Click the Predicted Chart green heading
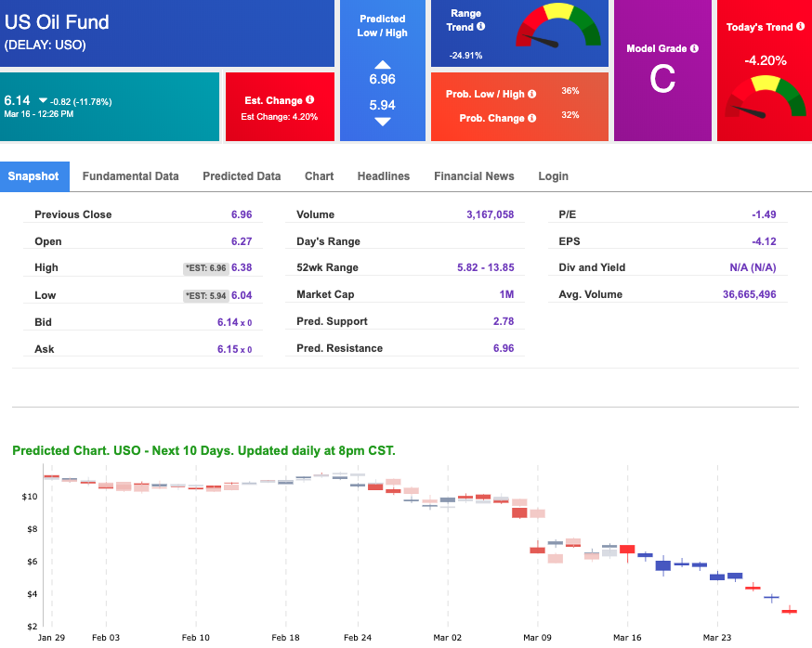Image resolution: width=812 pixels, height=648 pixels. click(x=203, y=450)
